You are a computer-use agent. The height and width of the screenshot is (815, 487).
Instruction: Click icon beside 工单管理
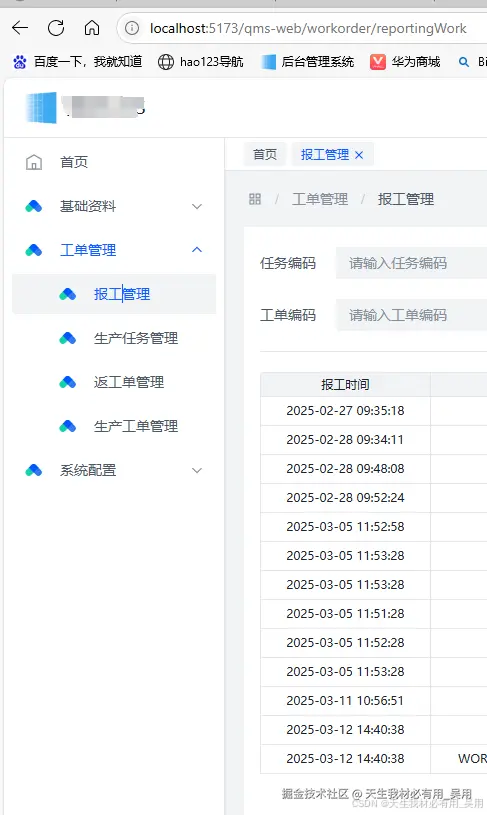(34, 250)
